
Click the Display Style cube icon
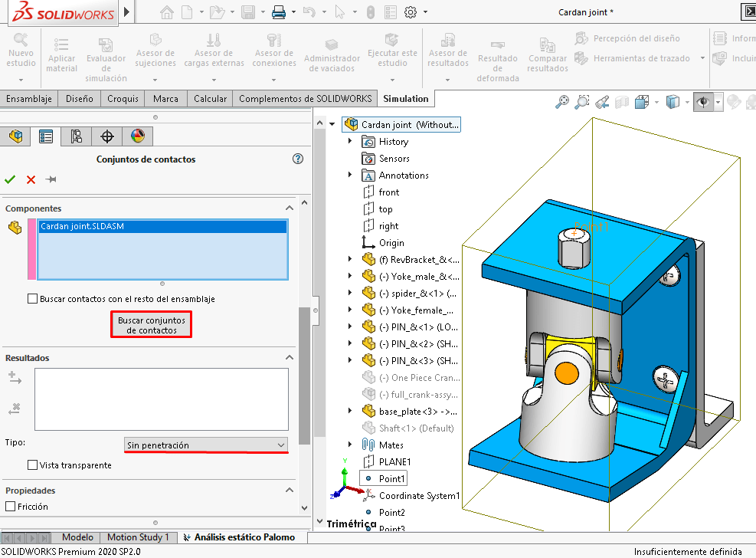pyautogui.click(x=672, y=102)
